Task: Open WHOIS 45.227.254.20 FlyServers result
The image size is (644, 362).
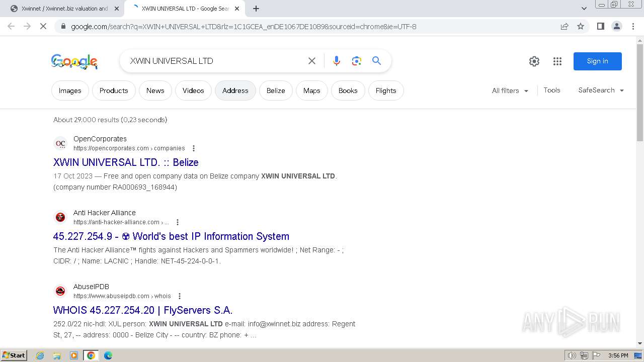Action: click(x=143, y=310)
